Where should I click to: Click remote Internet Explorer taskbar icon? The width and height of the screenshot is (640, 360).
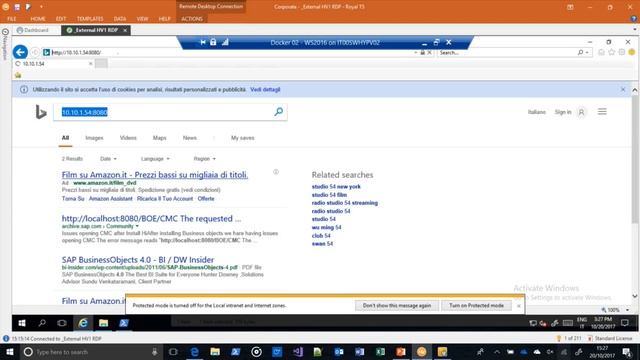pos(83,323)
